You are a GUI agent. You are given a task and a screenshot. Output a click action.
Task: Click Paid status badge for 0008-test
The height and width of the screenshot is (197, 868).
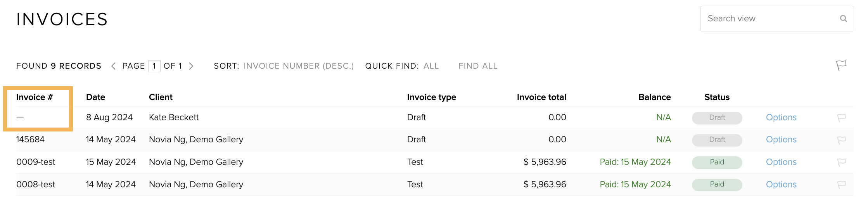[x=717, y=185]
